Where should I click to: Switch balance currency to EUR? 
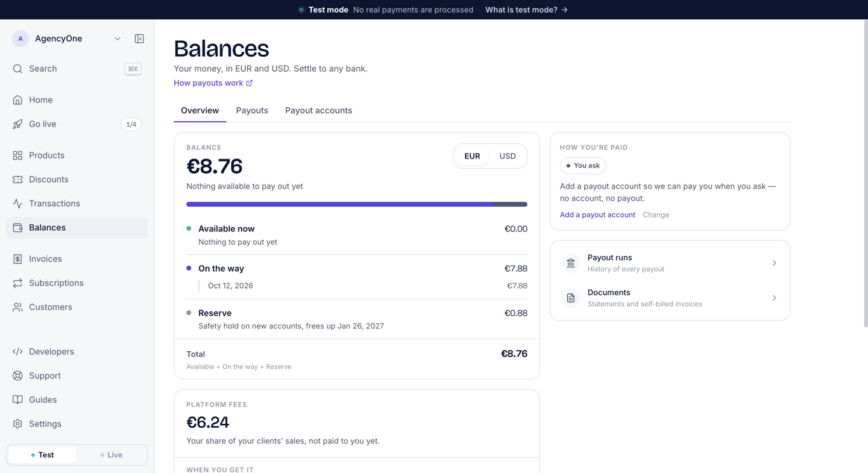click(x=472, y=156)
